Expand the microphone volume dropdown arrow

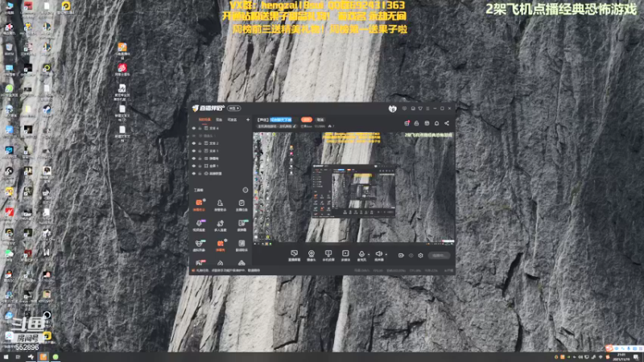369,255
